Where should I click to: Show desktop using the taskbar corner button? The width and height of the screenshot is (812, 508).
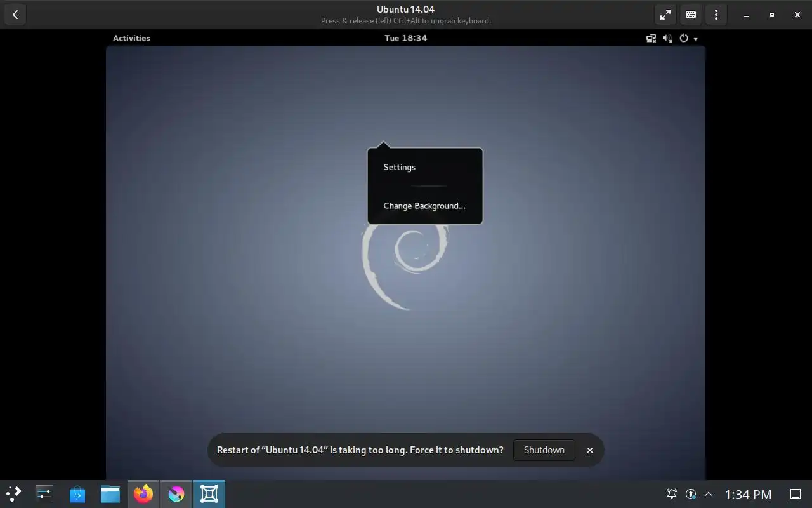click(x=795, y=494)
